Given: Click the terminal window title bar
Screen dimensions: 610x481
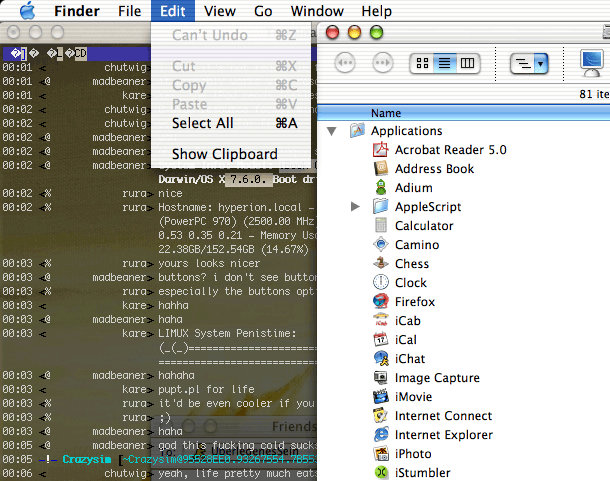Looking at the screenshot, I should pyautogui.click(x=105, y=32).
